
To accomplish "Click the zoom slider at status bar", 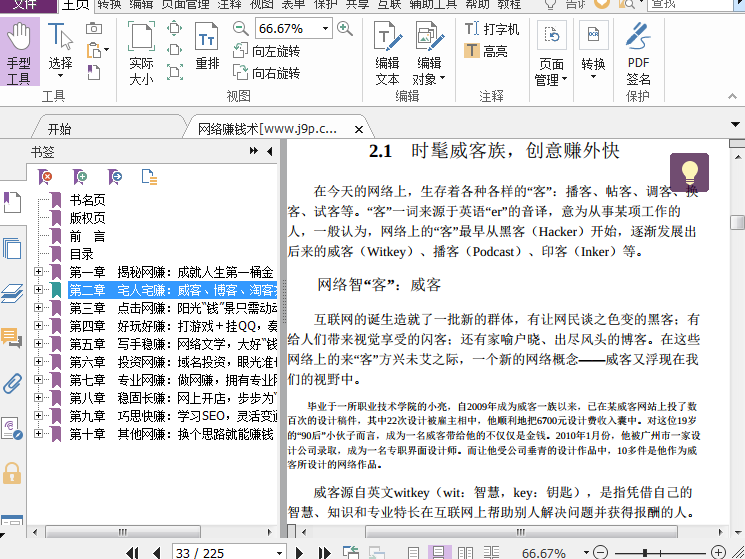I will (645, 553).
